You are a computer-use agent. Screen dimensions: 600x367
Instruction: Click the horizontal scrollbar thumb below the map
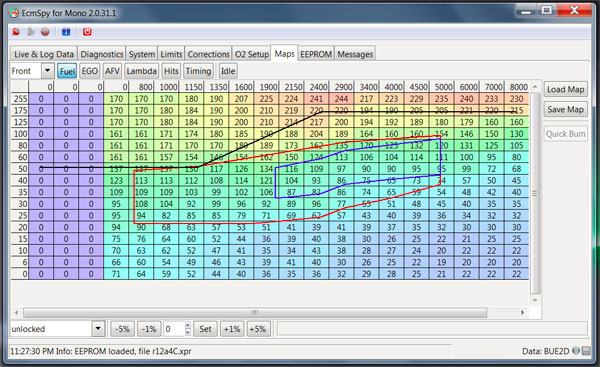point(255,313)
